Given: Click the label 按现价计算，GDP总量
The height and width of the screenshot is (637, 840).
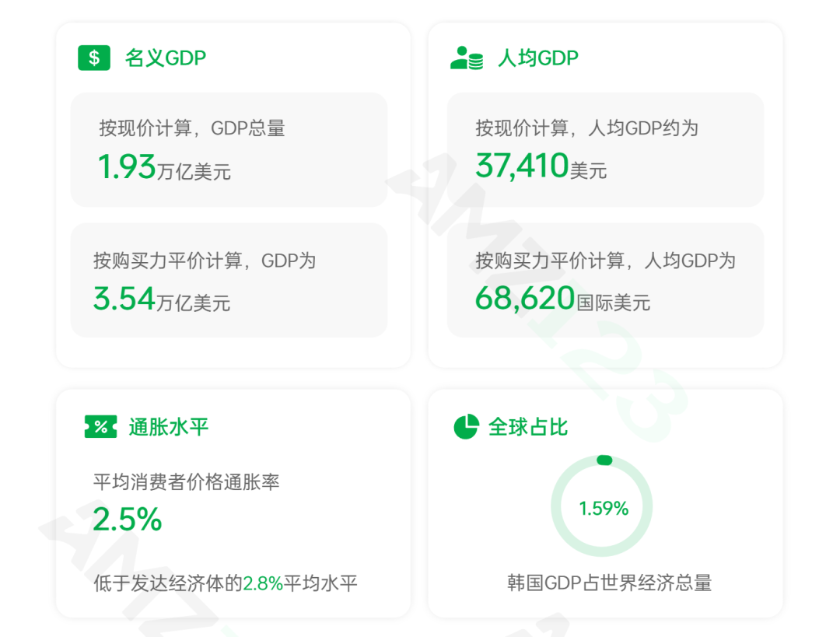Looking at the screenshot, I should pos(192,128).
